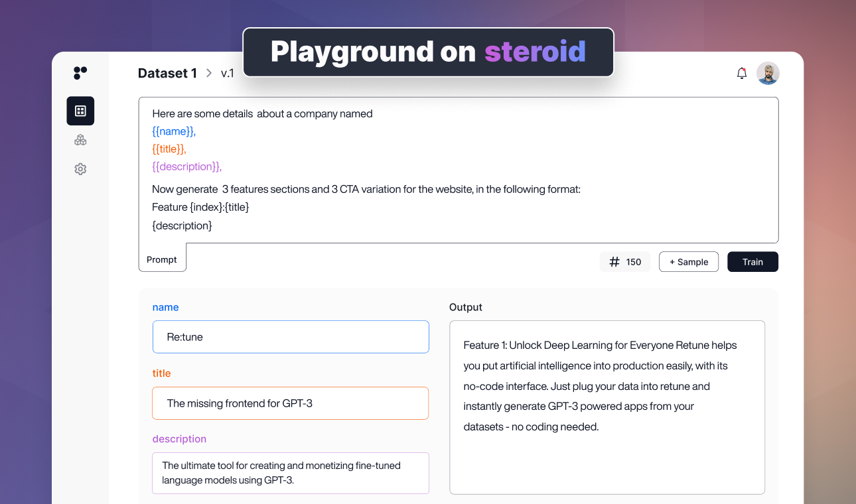Viewport: 856px width, 504px height.
Task: Open settings via the gear icon
Action: click(80, 169)
